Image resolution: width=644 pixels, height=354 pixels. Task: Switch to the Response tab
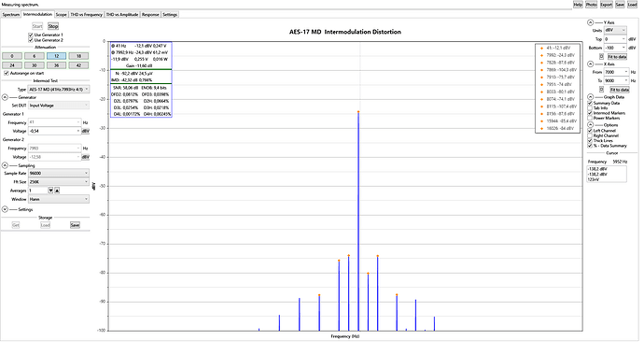point(150,14)
